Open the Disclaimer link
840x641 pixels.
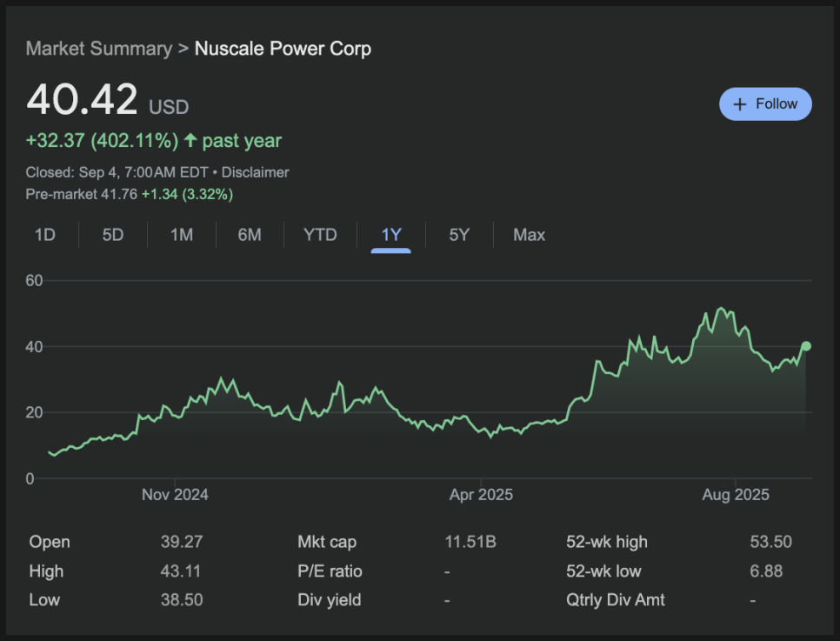coord(255,172)
